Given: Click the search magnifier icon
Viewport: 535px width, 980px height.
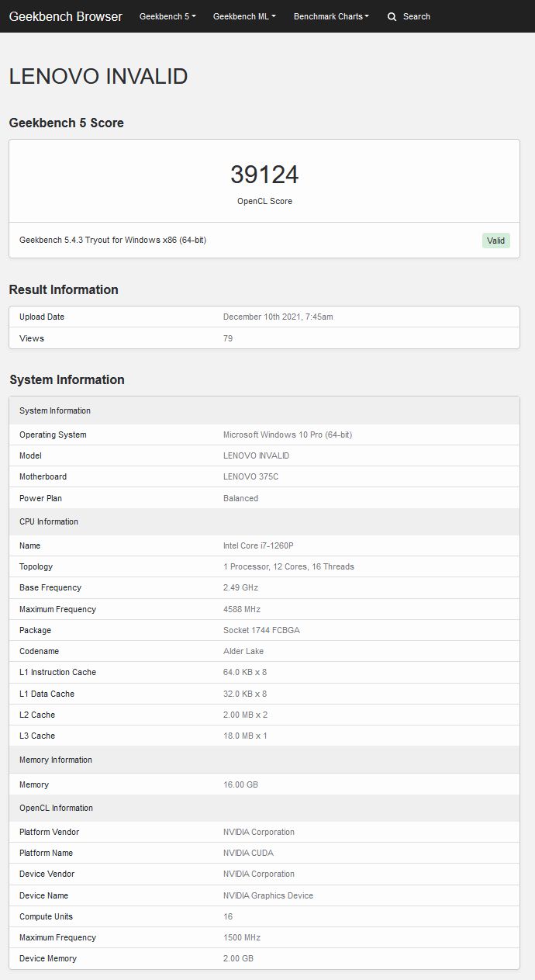Looking at the screenshot, I should click(392, 16).
